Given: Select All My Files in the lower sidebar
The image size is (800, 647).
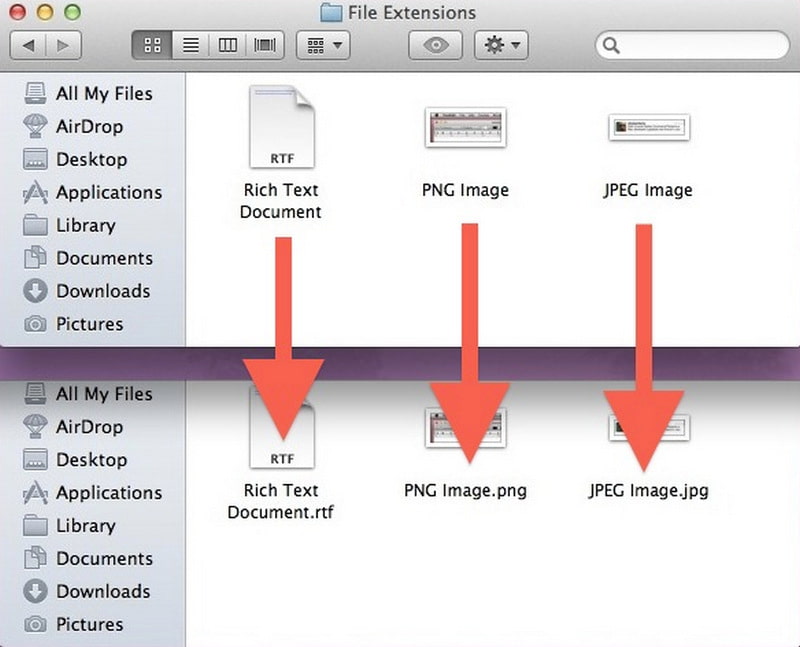Looking at the screenshot, I should [x=88, y=394].
